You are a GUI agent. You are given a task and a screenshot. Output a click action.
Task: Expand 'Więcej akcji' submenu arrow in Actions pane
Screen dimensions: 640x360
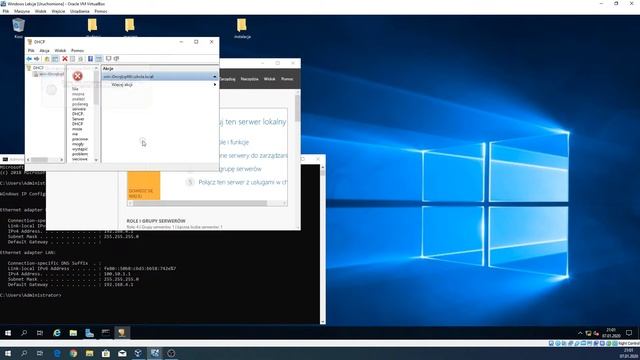[215, 84]
